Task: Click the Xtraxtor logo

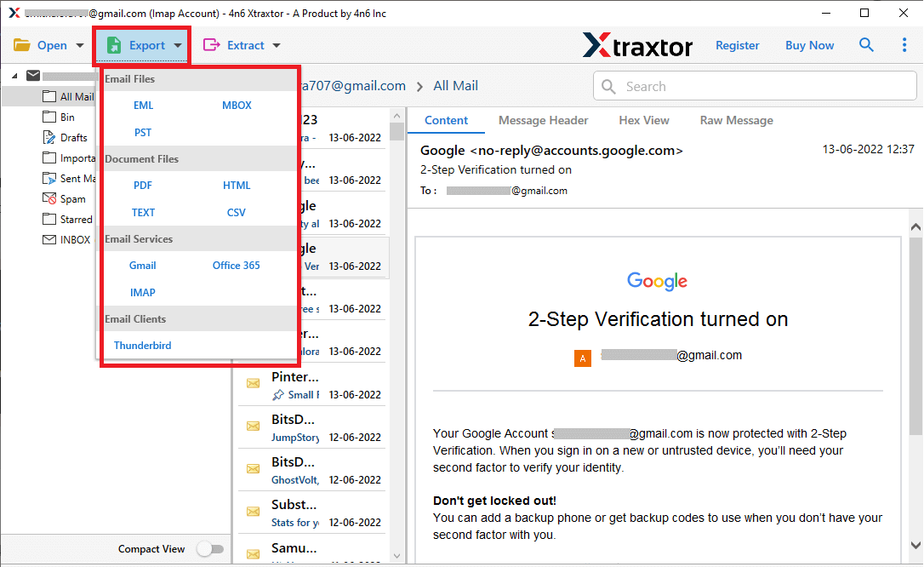Action: 638,45
